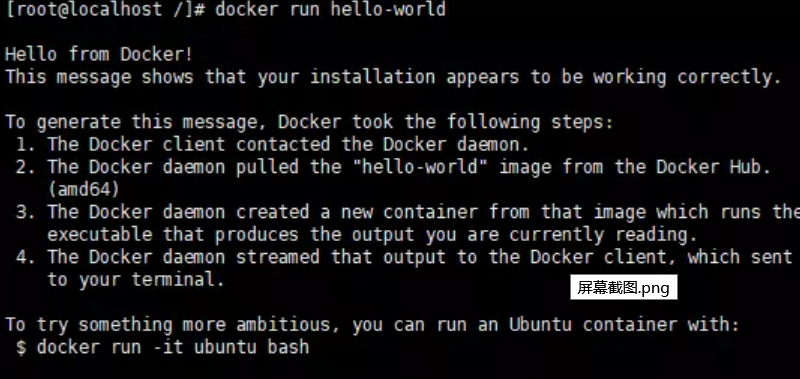Click the word "streamed" in step 4
This screenshot has width=800, height=379.
point(278,257)
